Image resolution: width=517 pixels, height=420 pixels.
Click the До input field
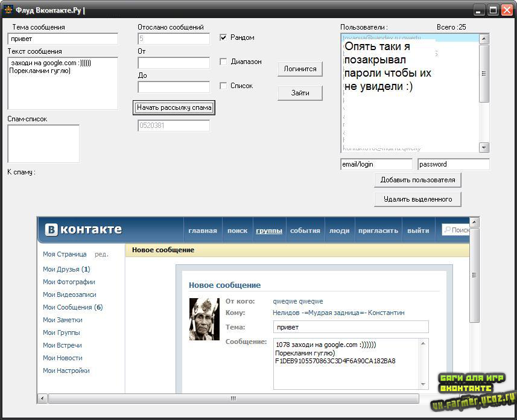tap(174, 87)
